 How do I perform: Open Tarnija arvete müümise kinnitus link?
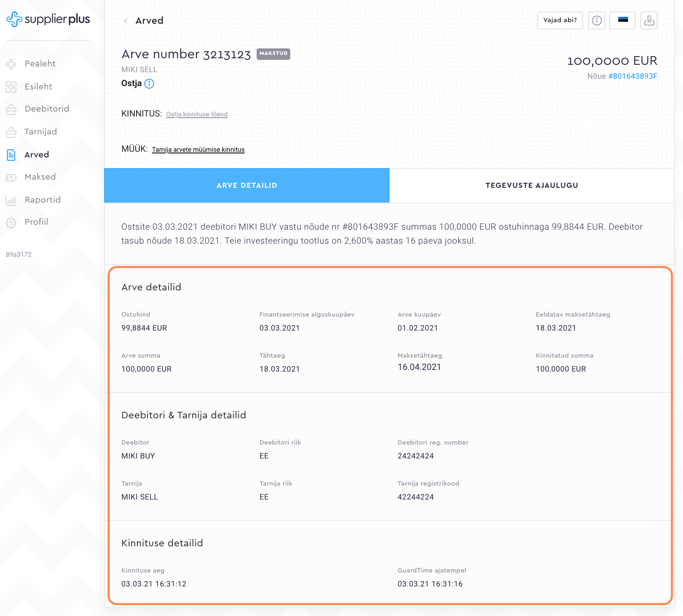198,150
